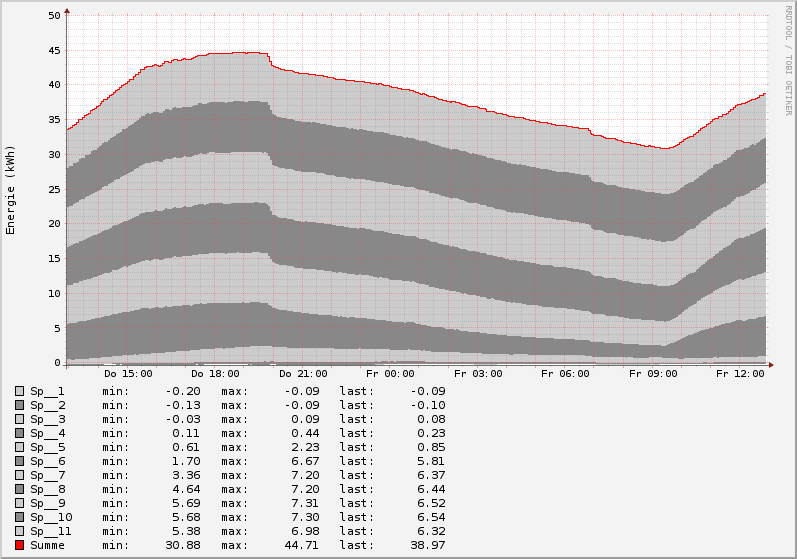Click the 45 y-axis tick label
The image size is (797, 559).
(x=54, y=50)
